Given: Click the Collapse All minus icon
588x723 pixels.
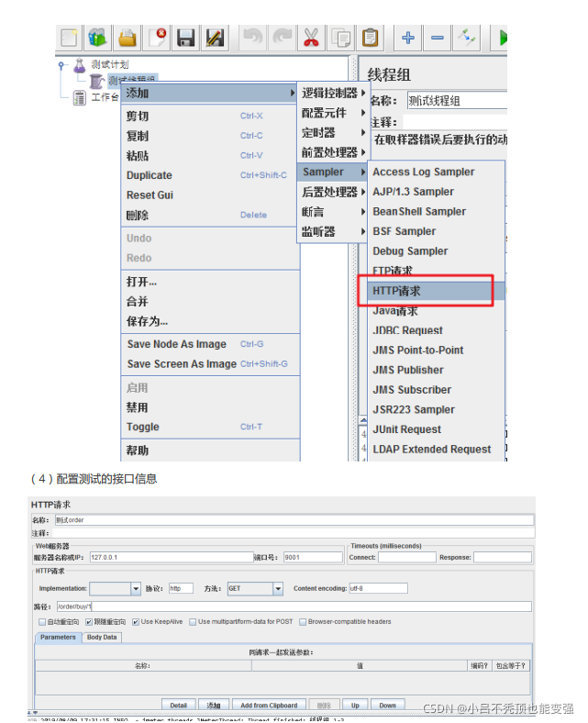Looking at the screenshot, I should 438,38.
